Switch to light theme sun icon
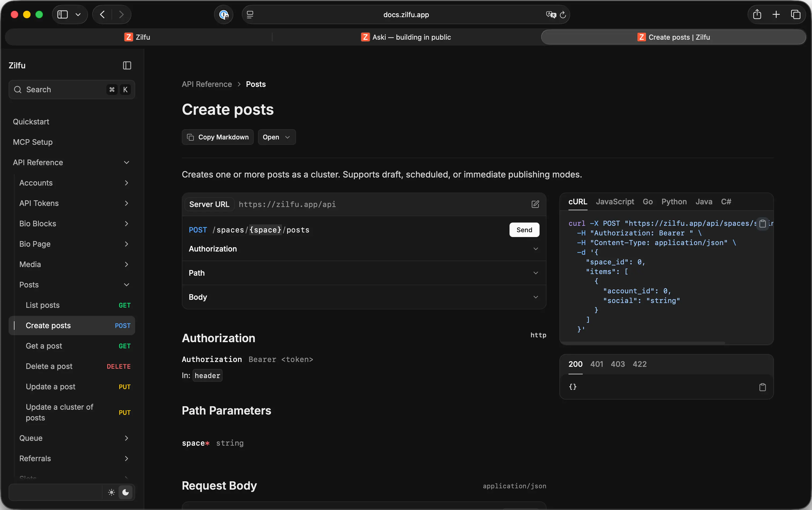Viewport: 812px width, 510px height. click(x=111, y=492)
